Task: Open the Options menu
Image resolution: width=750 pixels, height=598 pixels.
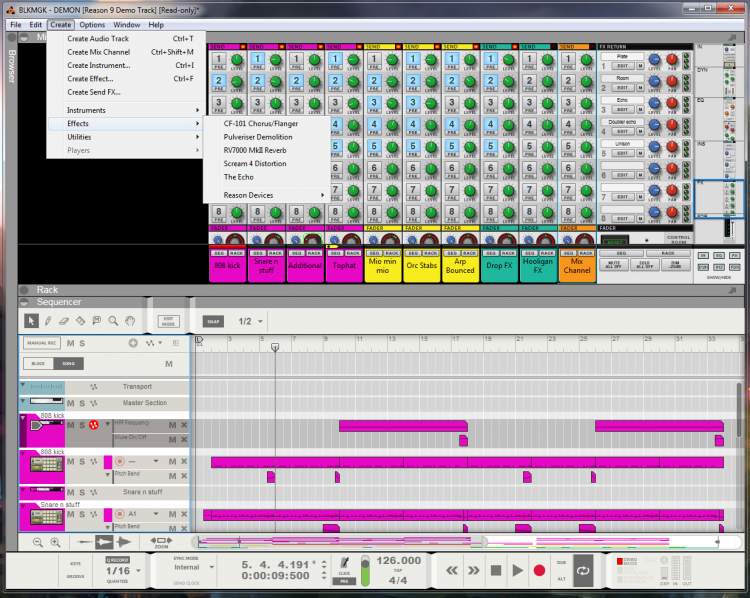Action: click(x=92, y=24)
